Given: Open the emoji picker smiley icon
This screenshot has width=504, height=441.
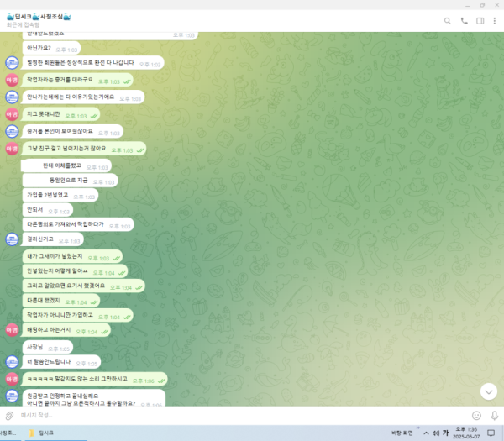Looking at the screenshot, I should coord(476,416).
